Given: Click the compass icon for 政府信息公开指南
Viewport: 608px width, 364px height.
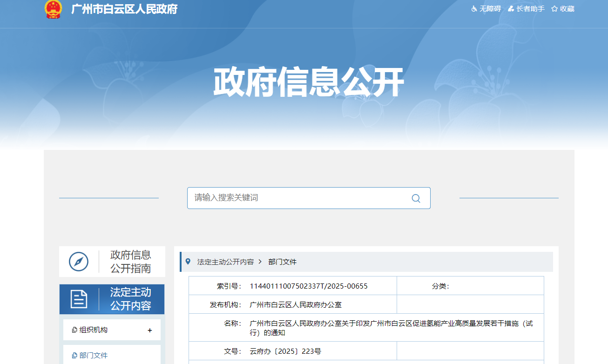Looking at the screenshot, I should [x=79, y=262].
